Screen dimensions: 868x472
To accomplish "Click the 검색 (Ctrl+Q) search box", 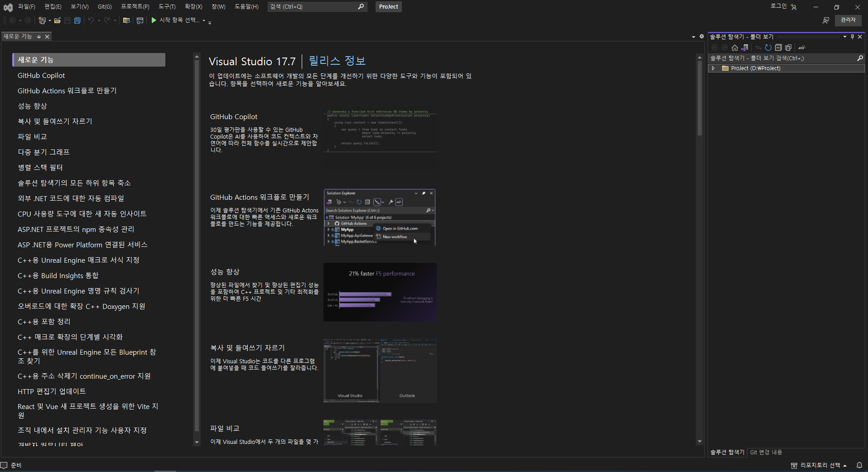I will [317, 7].
